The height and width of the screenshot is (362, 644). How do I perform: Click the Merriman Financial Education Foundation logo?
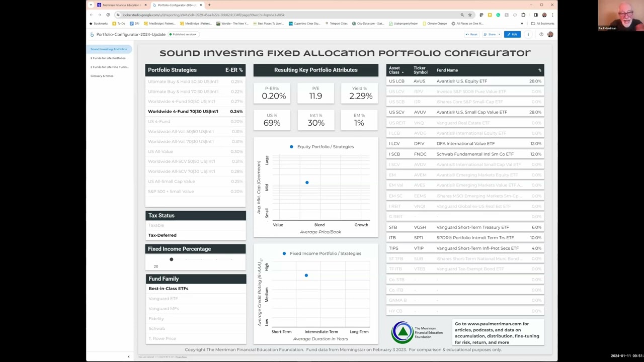click(417, 332)
